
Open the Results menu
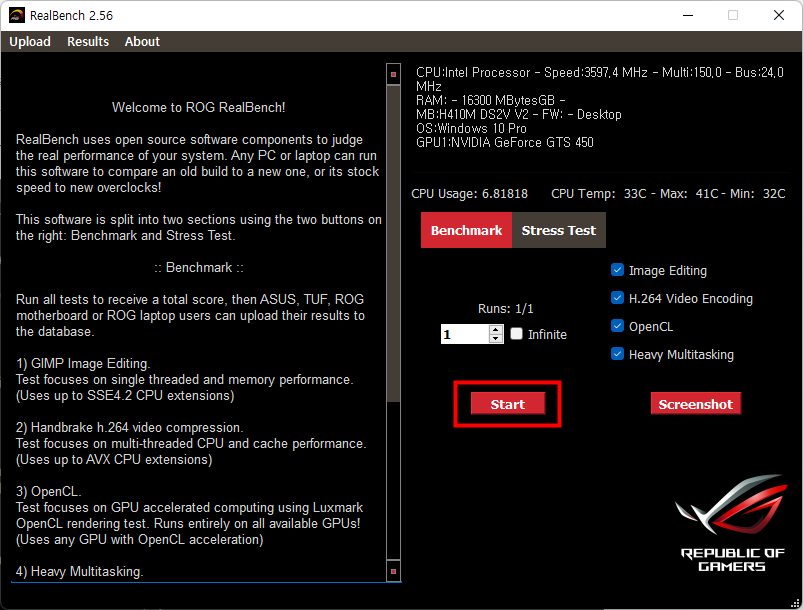pyautogui.click(x=88, y=41)
